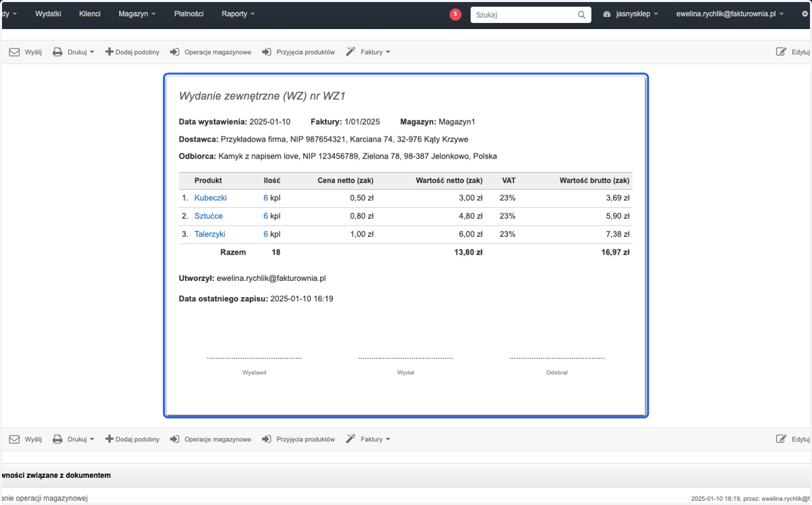Screen dimensions: 812x505
Task: Click Kubeczki gross value 3,69 zł
Action: click(618, 198)
